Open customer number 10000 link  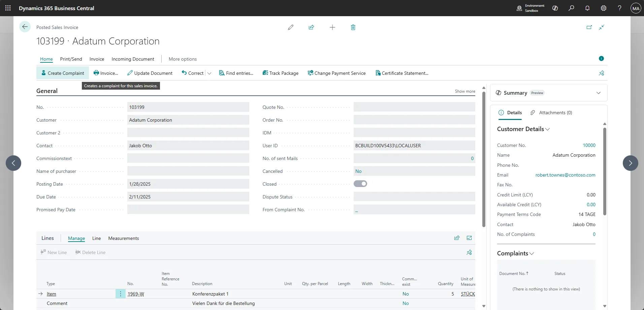point(589,145)
